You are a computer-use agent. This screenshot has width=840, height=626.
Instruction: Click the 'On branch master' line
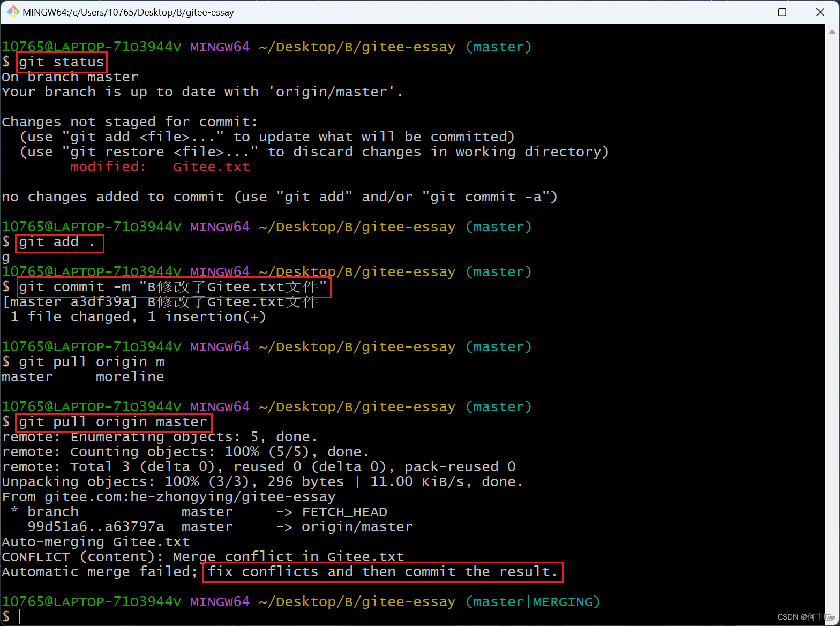pos(70,77)
